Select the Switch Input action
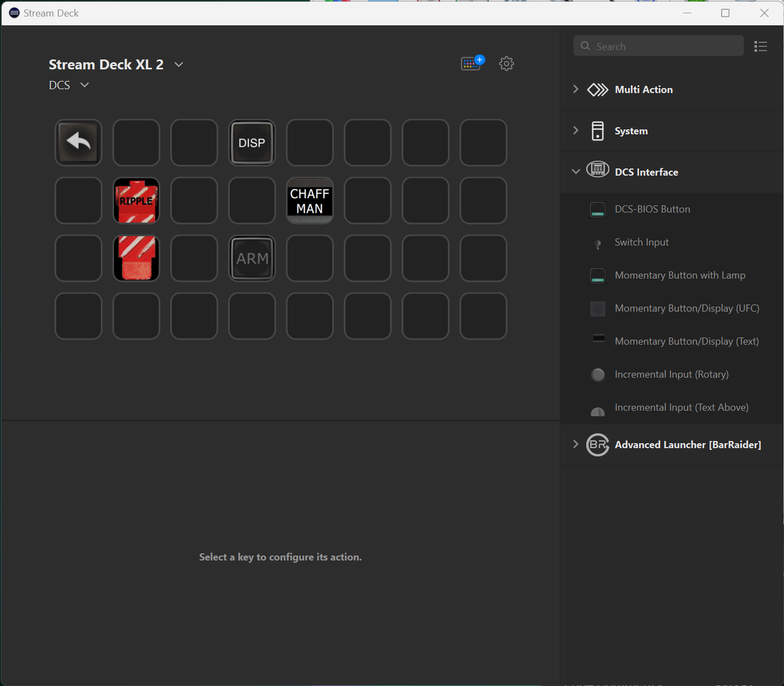 coord(641,242)
